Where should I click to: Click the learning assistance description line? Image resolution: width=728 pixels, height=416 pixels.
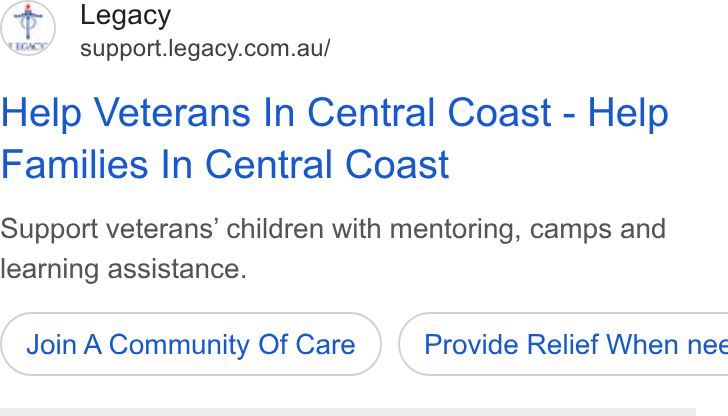tap(124, 269)
